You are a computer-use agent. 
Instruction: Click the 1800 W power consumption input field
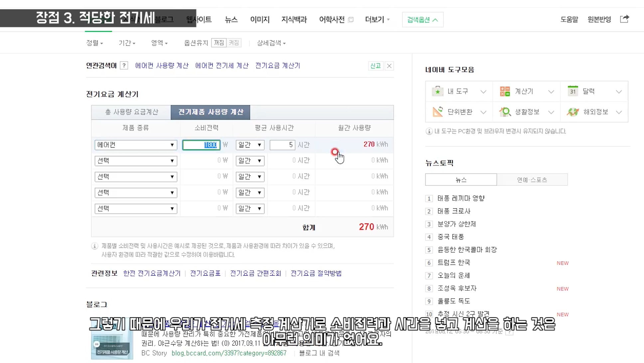pyautogui.click(x=201, y=145)
